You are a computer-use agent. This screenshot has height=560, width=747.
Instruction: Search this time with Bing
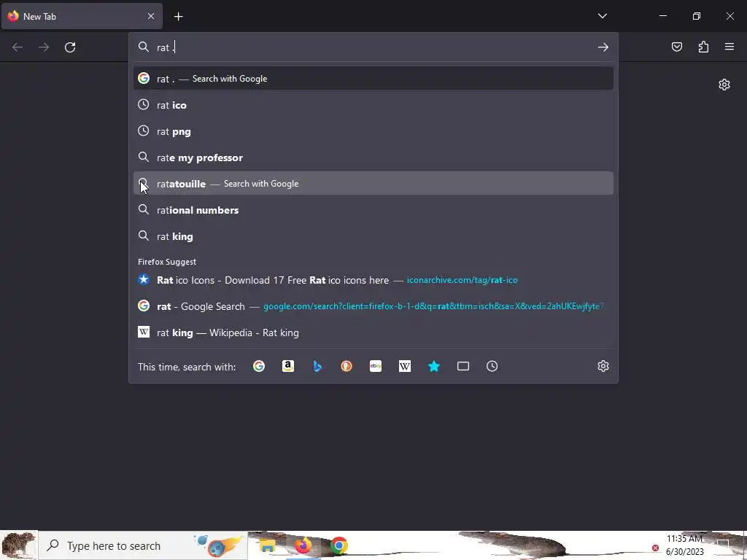tap(317, 366)
